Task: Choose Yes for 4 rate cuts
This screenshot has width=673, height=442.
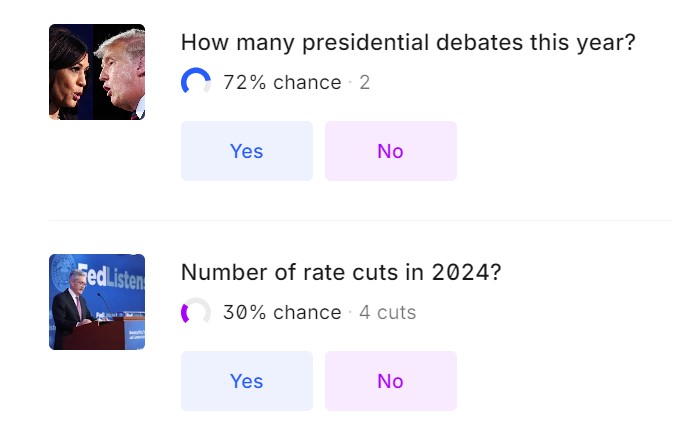Action: [246, 381]
